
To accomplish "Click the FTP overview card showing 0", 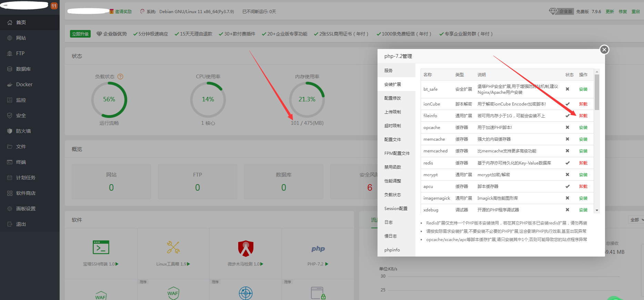I will click(x=198, y=182).
